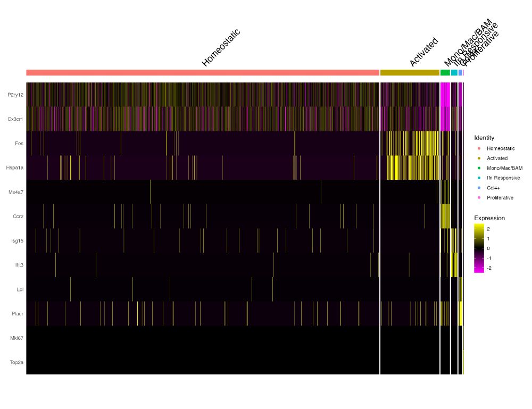Click the Identity legend title

click(484, 138)
